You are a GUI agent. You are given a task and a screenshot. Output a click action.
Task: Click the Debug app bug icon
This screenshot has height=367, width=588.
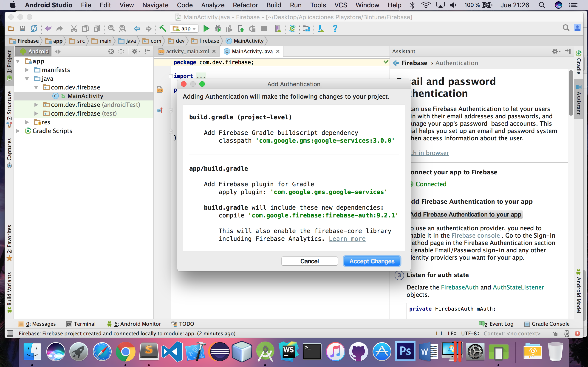pos(218,29)
